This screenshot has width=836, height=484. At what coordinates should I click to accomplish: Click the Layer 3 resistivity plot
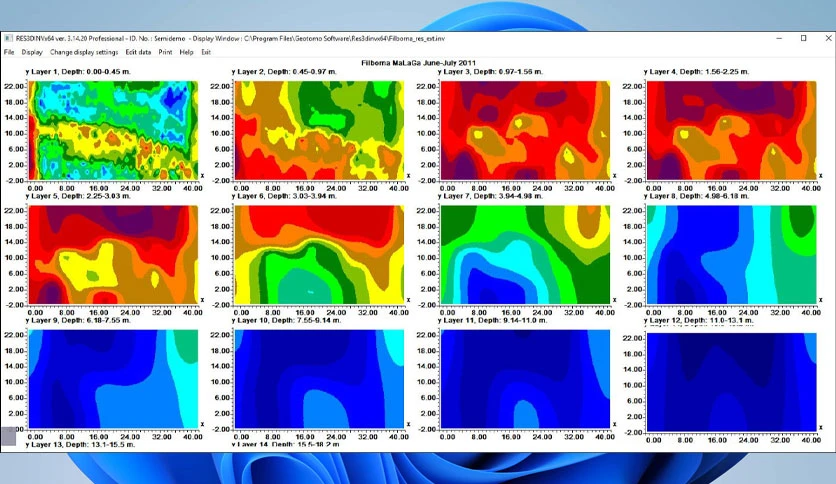coord(525,130)
